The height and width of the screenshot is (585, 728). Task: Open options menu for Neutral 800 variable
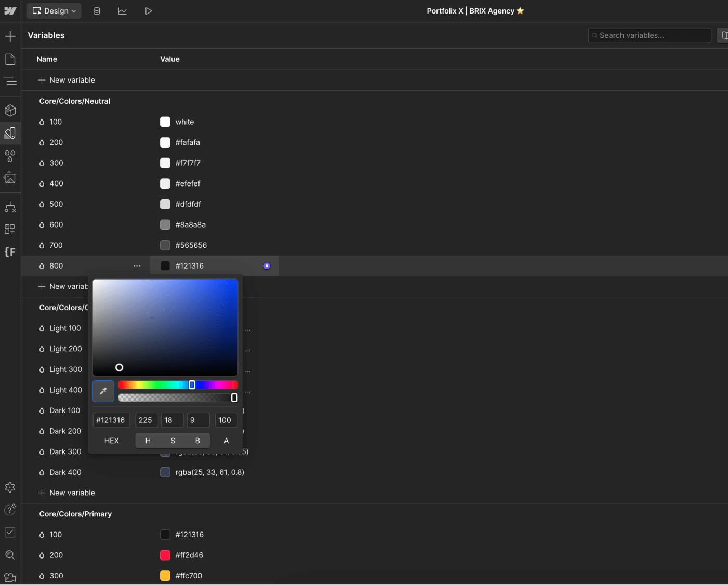(x=137, y=265)
